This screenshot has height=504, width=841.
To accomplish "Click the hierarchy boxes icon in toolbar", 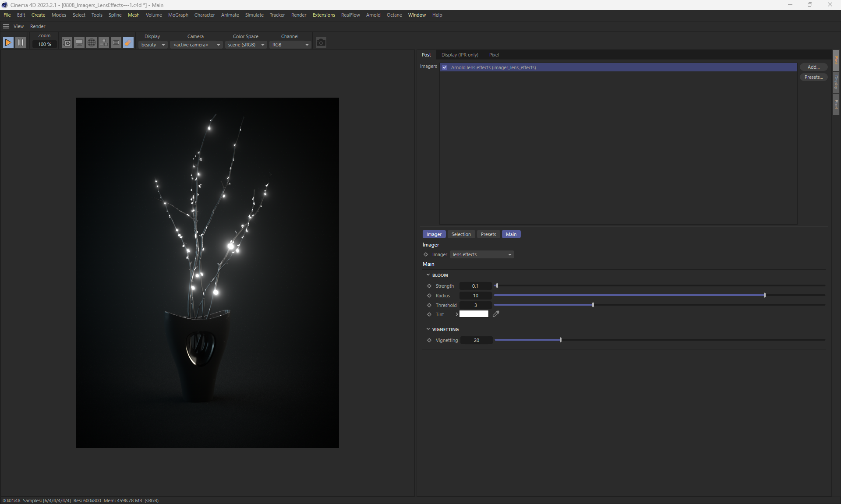I will coord(104,42).
